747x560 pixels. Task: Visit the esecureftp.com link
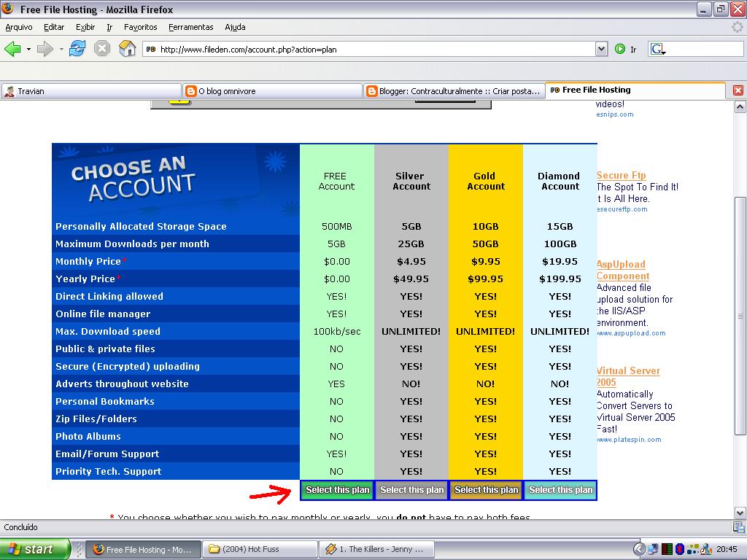coord(622,209)
